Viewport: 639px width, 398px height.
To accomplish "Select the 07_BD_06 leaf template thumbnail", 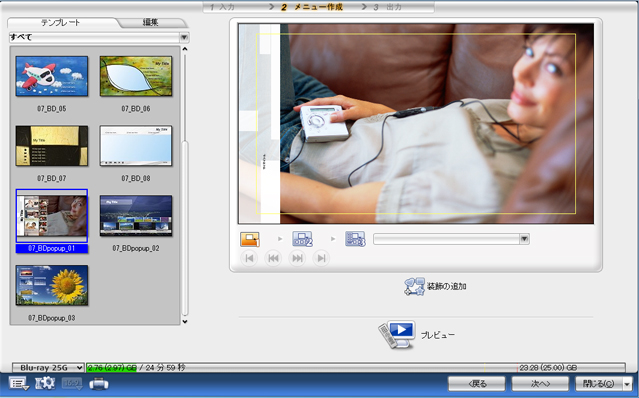I will click(136, 76).
